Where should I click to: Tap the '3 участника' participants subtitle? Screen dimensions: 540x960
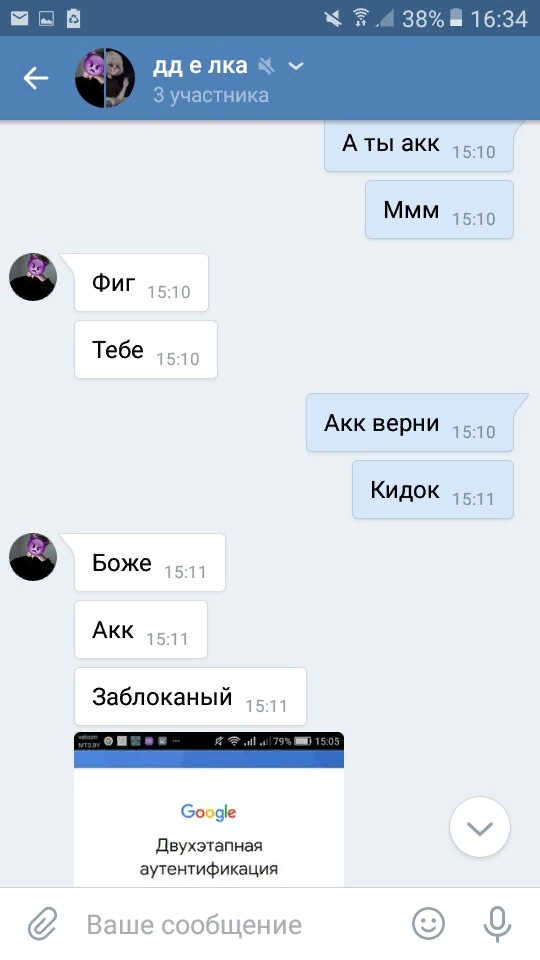click(x=211, y=95)
